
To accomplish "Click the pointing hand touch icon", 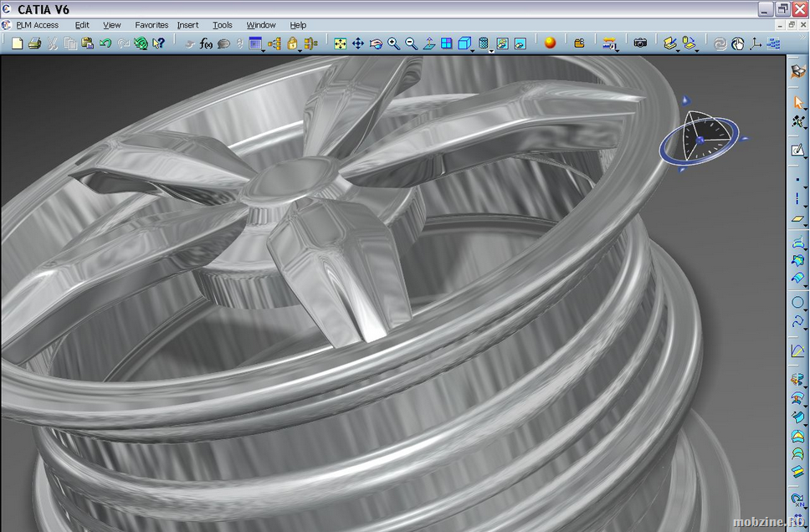I will tap(738, 43).
